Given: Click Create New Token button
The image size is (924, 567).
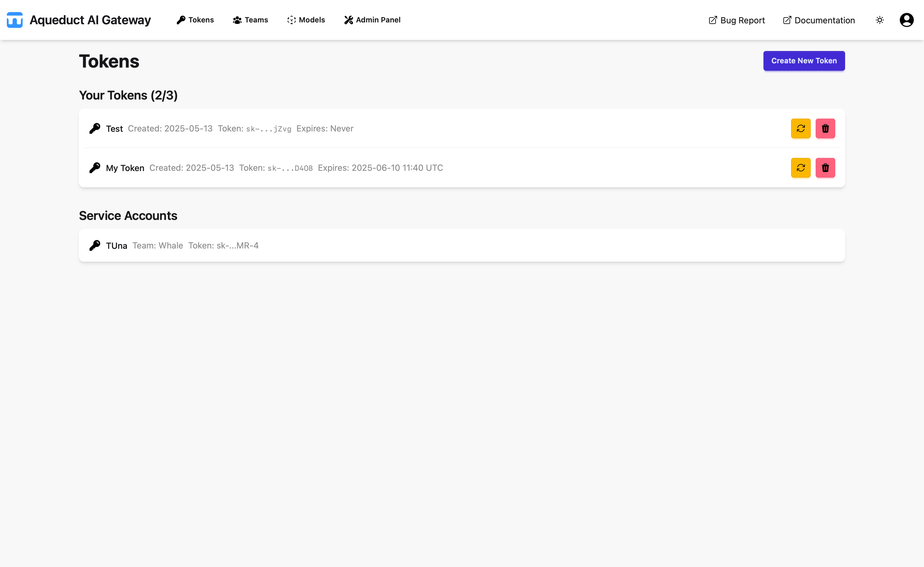Looking at the screenshot, I should pos(804,61).
